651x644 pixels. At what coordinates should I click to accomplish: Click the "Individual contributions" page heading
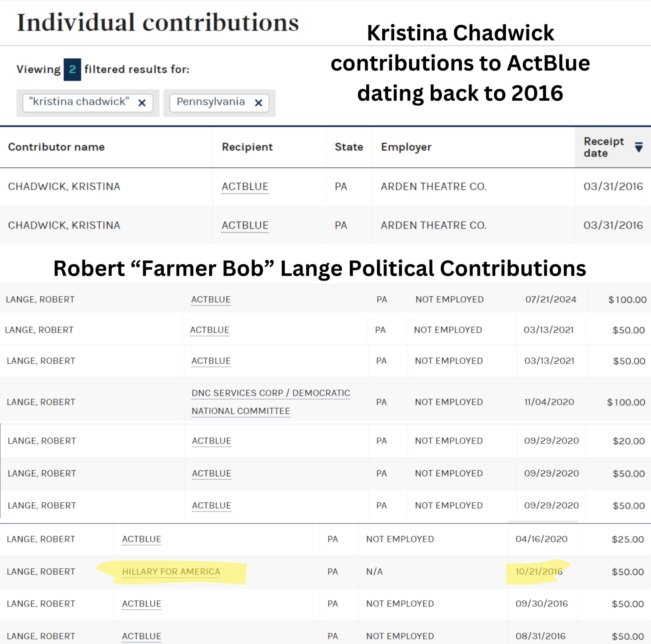[158, 23]
